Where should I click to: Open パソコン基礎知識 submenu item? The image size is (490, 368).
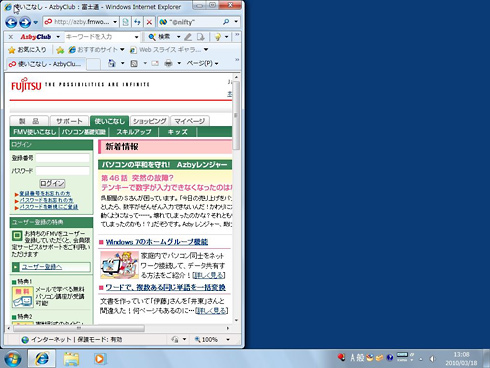(x=84, y=132)
